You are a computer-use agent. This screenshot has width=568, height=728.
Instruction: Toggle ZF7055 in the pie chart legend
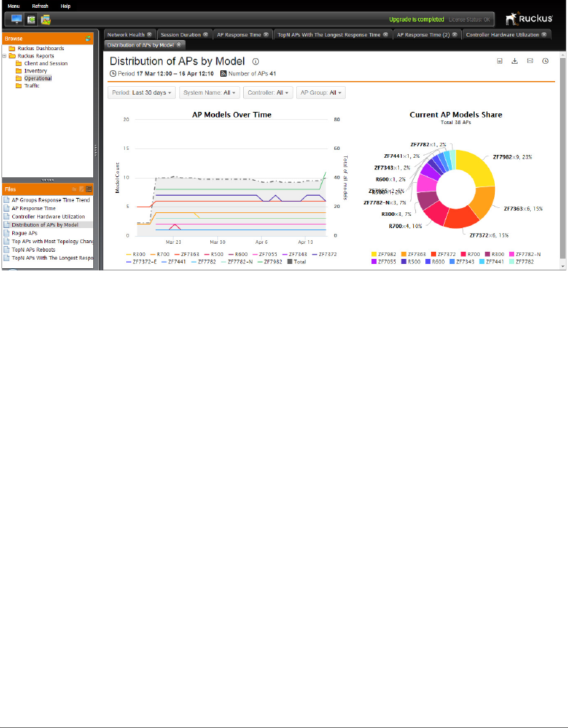[383, 262]
